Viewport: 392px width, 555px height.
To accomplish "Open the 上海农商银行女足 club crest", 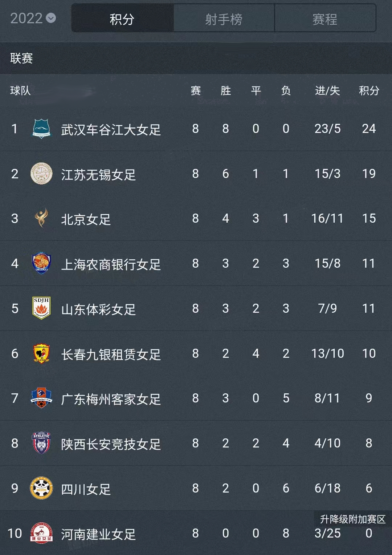I will [x=41, y=264].
